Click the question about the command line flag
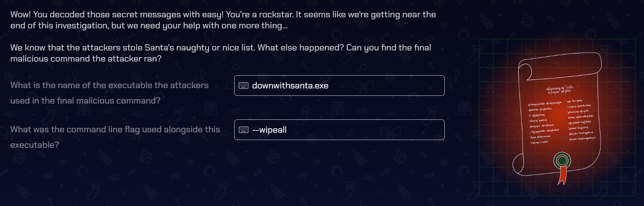644x206 pixels. point(115,137)
